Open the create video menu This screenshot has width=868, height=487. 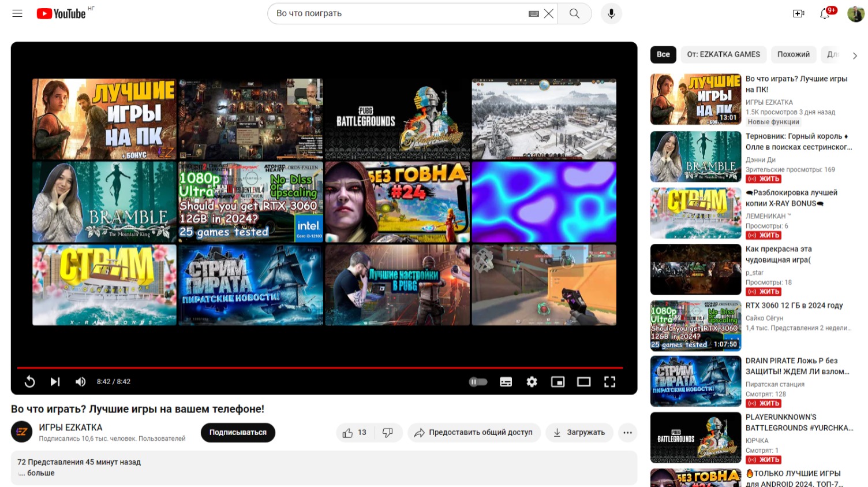[799, 13]
